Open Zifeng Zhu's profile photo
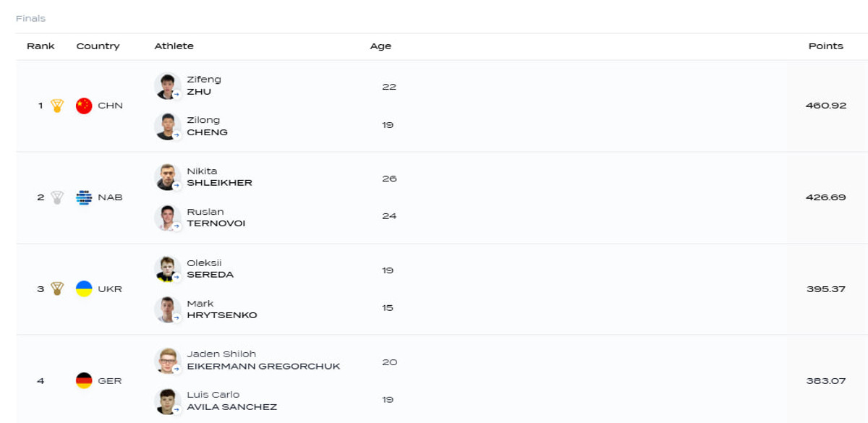This screenshot has width=868, height=423. [167, 86]
